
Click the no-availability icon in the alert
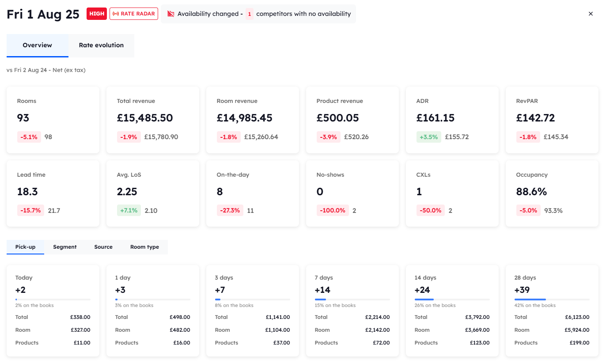point(170,14)
